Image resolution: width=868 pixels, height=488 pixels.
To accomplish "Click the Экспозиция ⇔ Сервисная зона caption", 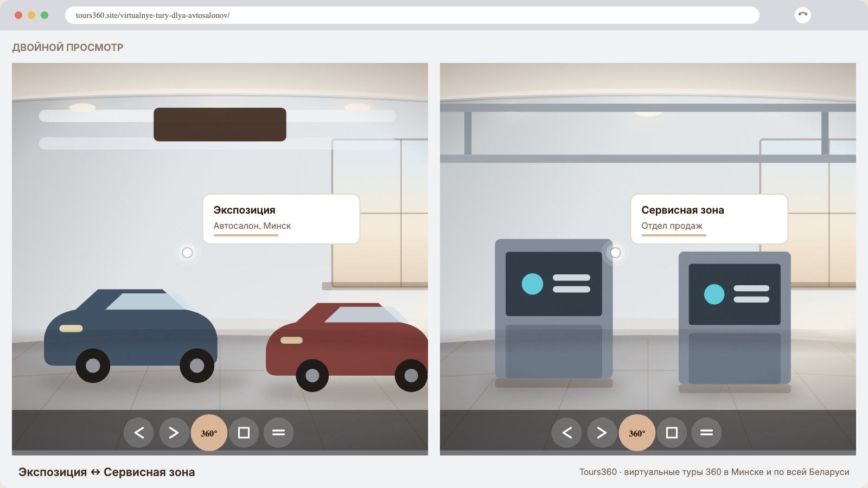I will coord(107,472).
